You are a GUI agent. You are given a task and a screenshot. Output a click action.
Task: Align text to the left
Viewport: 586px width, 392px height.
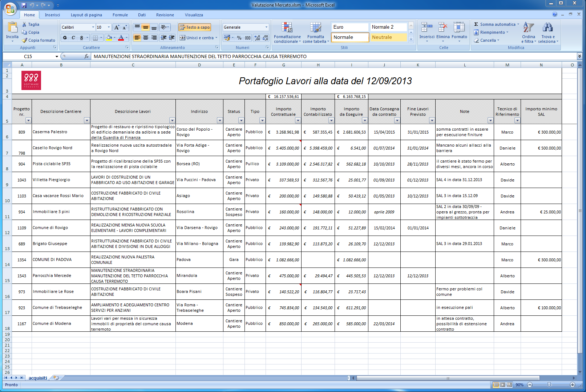(x=137, y=38)
